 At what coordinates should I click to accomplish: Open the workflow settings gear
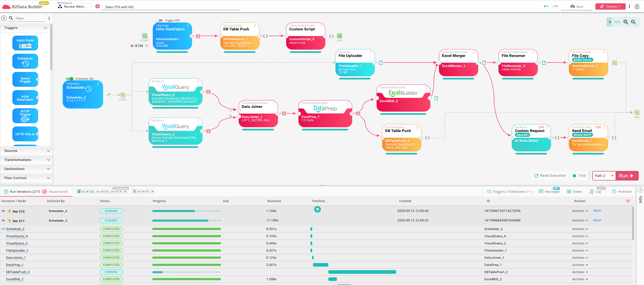(98, 7)
